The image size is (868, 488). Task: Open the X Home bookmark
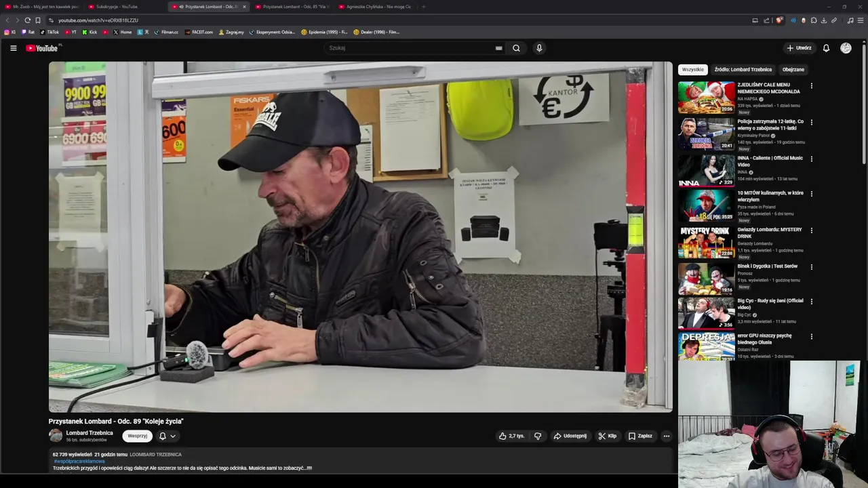[x=123, y=32]
